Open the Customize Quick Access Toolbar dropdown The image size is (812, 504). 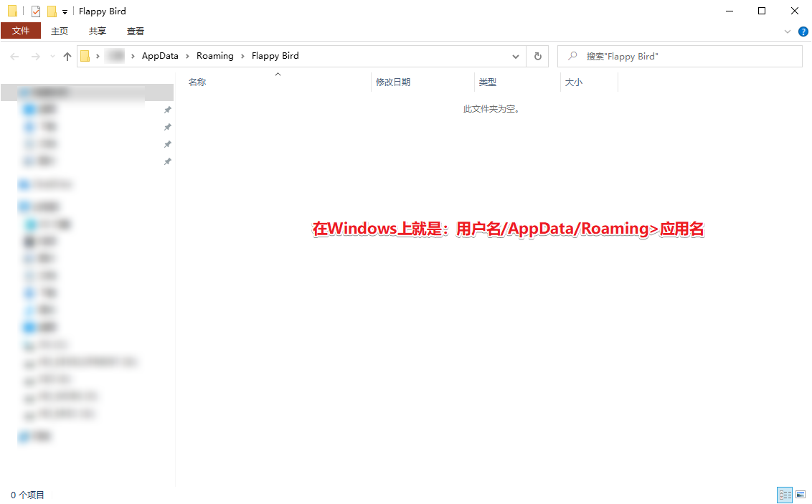click(x=65, y=11)
